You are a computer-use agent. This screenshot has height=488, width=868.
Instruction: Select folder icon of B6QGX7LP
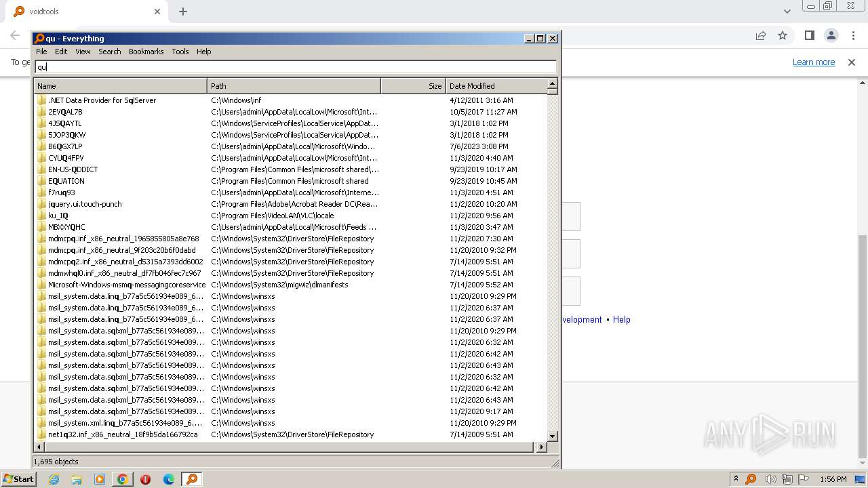pos(42,146)
